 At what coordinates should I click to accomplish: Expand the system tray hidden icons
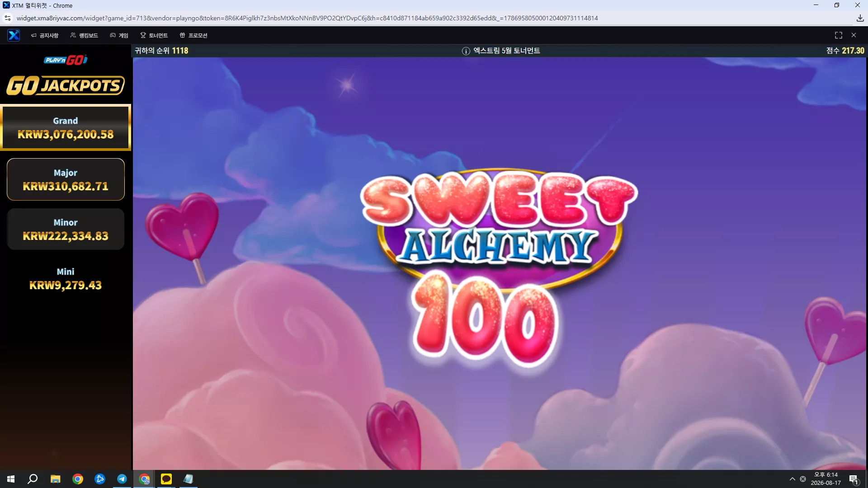[792, 479]
